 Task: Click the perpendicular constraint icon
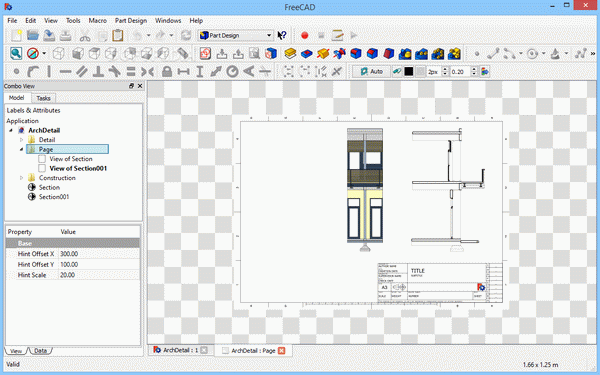point(98,72)
